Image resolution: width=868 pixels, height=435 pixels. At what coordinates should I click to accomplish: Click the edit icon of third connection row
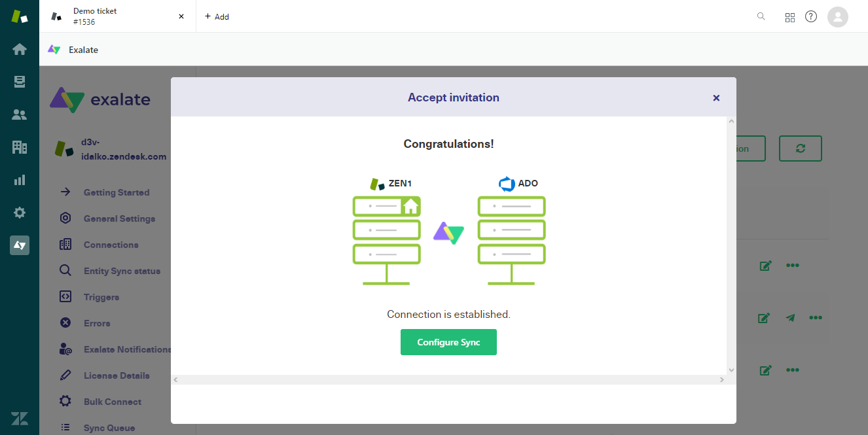pos(765,370)
